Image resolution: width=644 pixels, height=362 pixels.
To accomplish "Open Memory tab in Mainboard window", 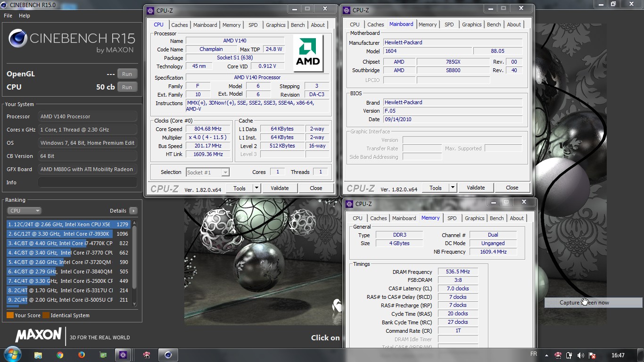I will pos(428,25).
